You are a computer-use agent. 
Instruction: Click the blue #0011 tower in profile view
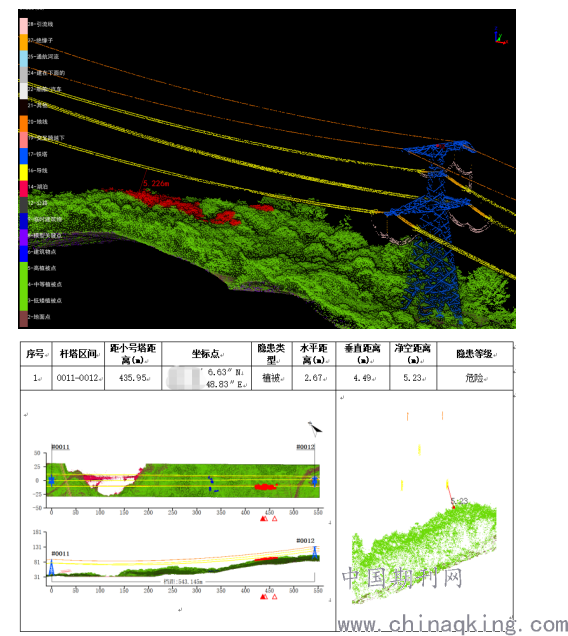52,567
